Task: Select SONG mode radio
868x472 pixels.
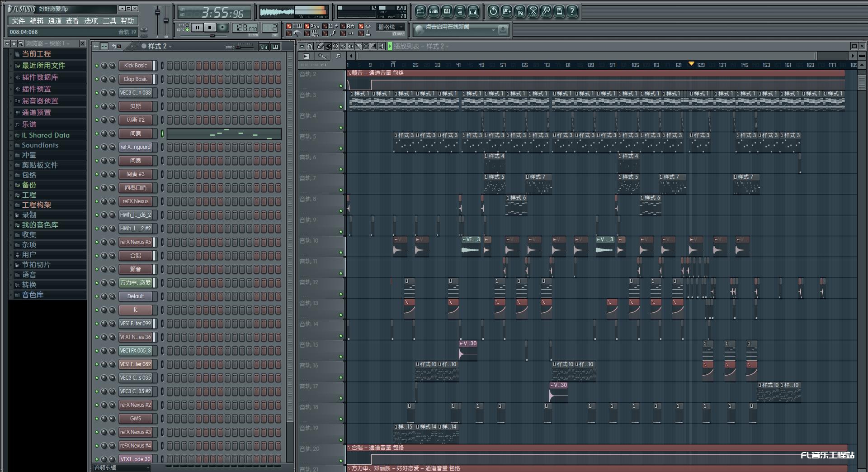Action: point(187,29)
